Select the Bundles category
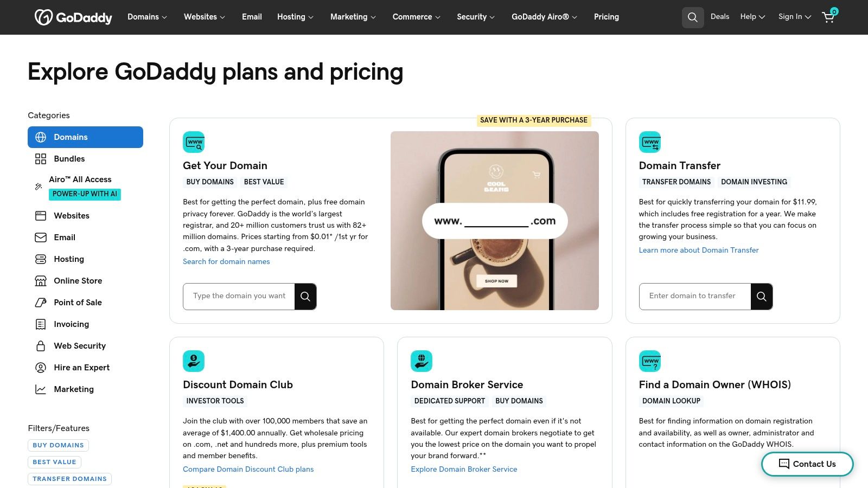 click(69, 159)
